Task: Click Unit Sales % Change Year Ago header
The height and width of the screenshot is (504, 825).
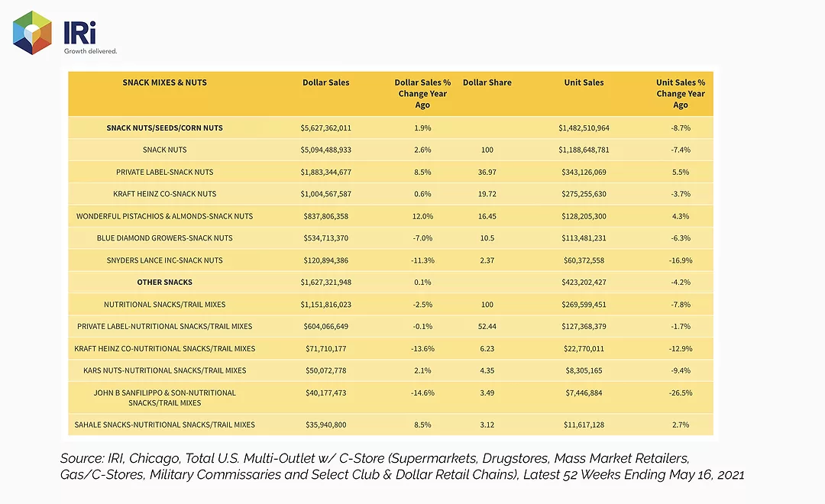Action: tap(681, 94)
